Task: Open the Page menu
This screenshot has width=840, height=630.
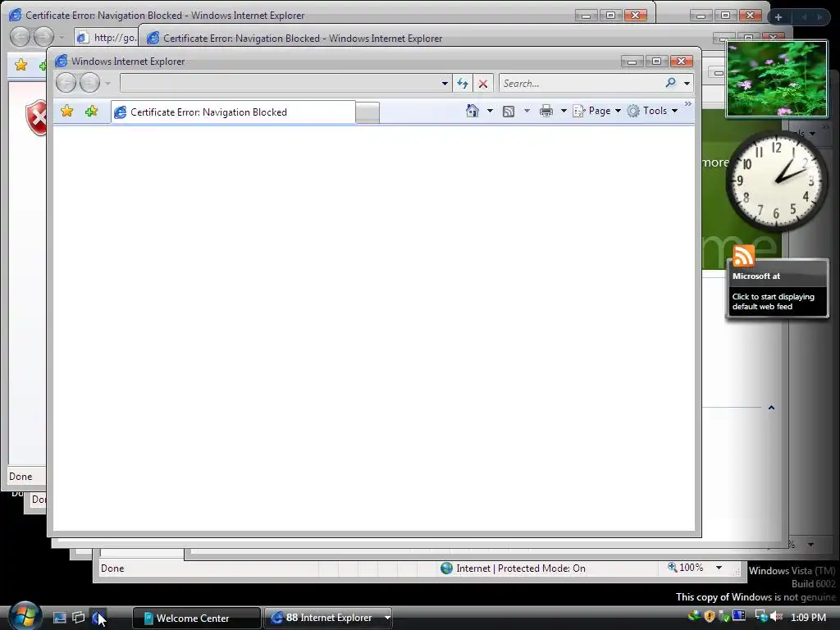Action: (x=597, y=111)
